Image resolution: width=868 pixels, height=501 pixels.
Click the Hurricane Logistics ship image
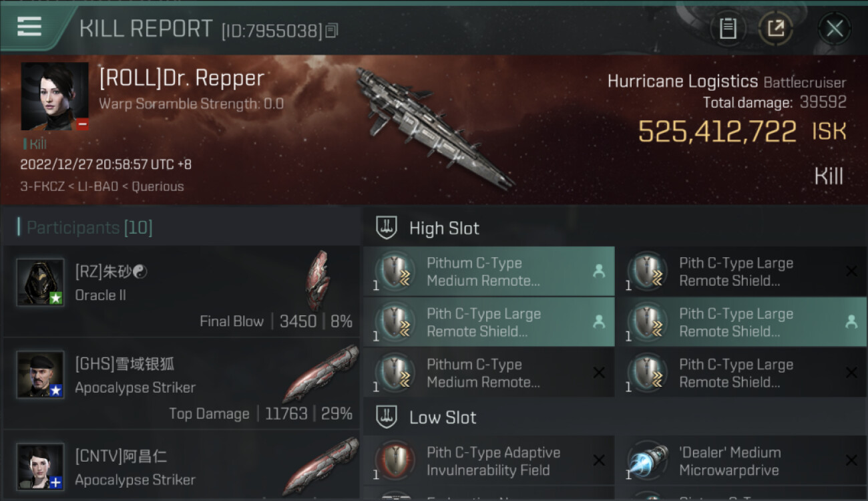[434, 127]
